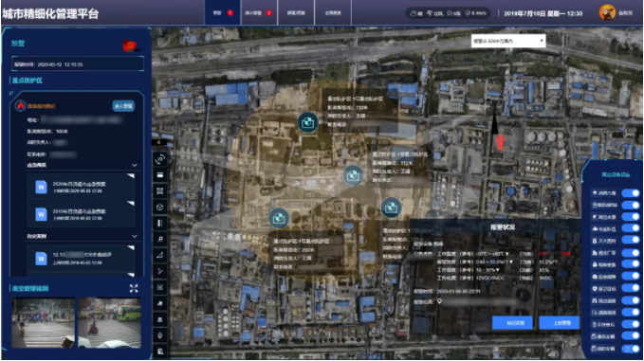Viewport: 644px width, 361px height.
Task: Click the topmost camera marker on the map
Action: [307, 122]
